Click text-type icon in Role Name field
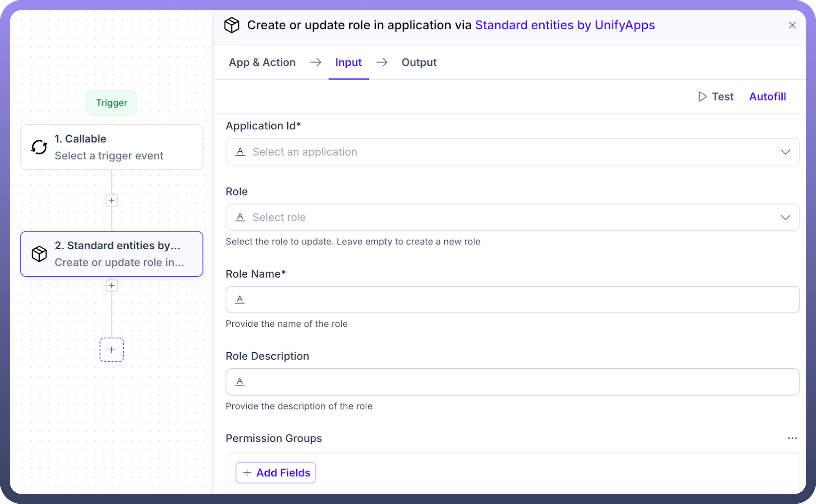Screen dimensions: 816x504 (x=240, y=299)
